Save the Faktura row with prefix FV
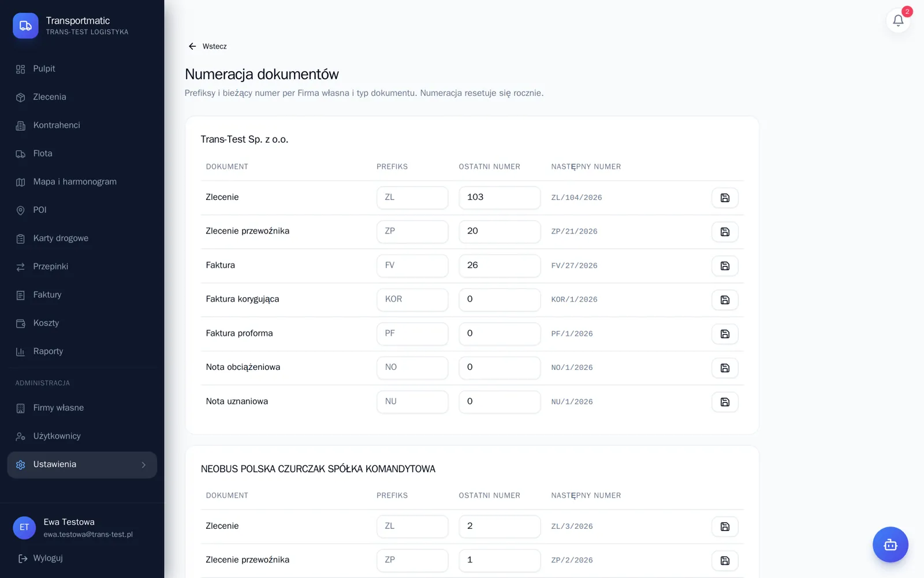924x578 pixels. click(725, 266)
